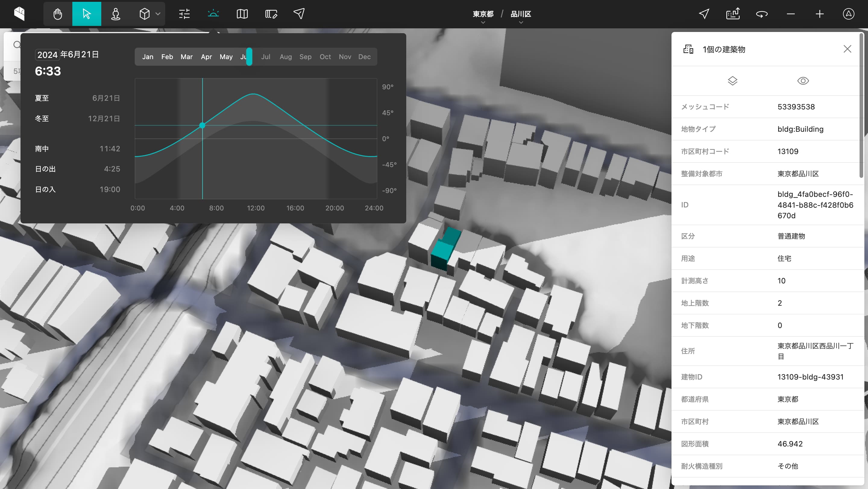Select Jul on the month bar
868x489 pixels.
(x=266, y=57)
